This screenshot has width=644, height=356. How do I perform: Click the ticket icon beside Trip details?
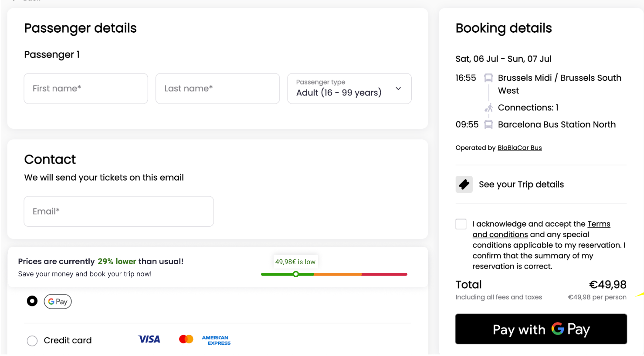[464, 185]
